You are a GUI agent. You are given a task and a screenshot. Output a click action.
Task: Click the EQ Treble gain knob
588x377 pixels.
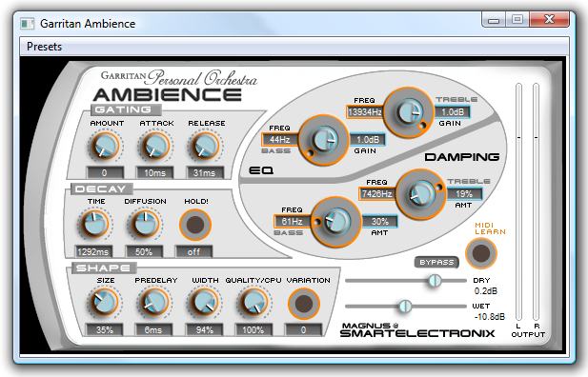point(409,112)
